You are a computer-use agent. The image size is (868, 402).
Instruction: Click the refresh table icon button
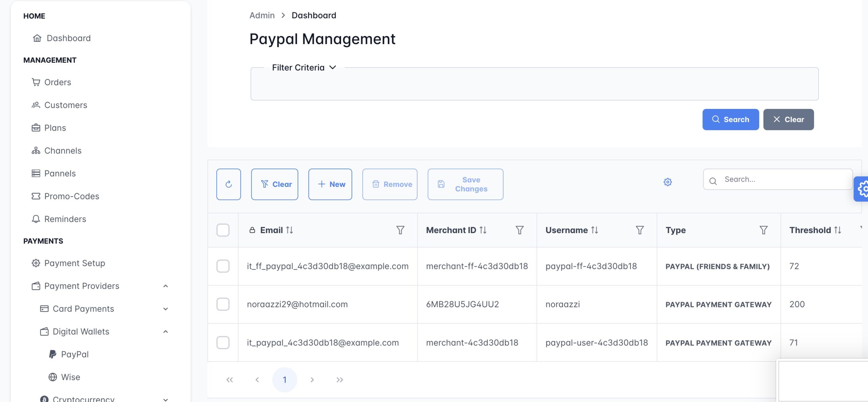click(x=229, y=184)
